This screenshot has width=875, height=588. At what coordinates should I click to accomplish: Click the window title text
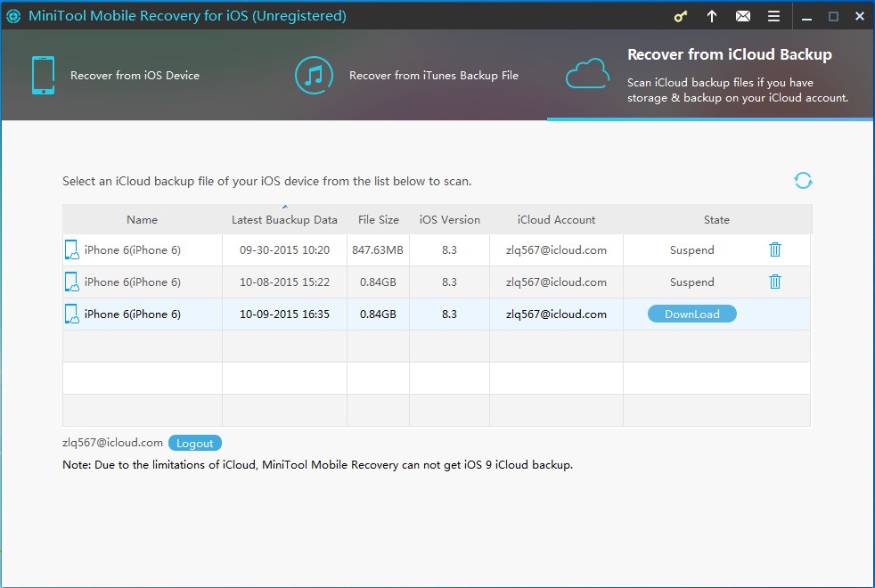click(187, 16)
